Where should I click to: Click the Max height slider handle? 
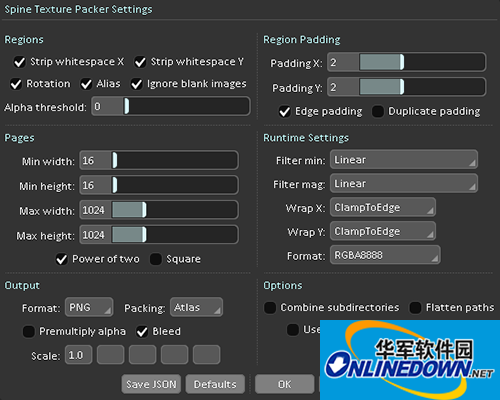tap(144, 235)
